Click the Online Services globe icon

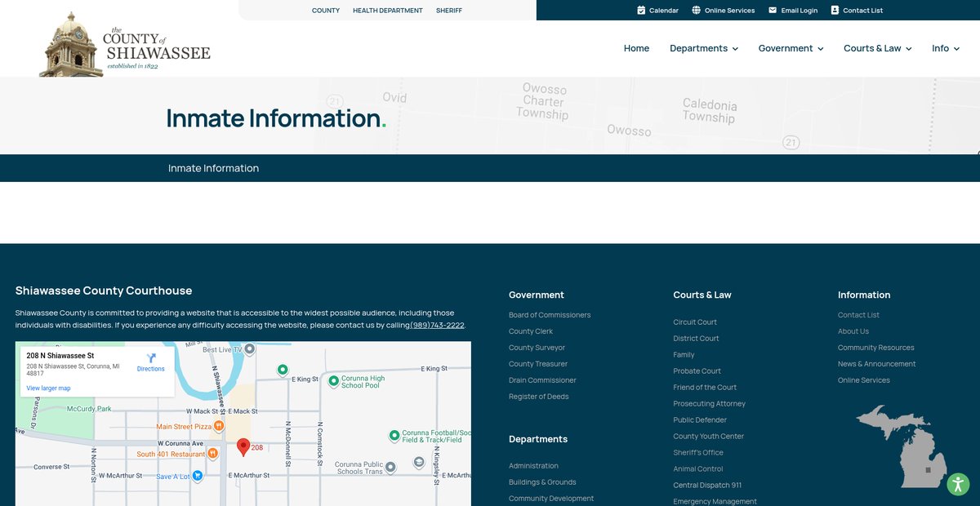(x=696, y=11)
